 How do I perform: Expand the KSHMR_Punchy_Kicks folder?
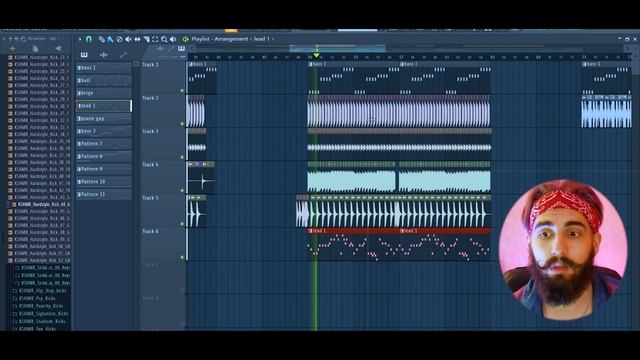[x=38, y=306]
